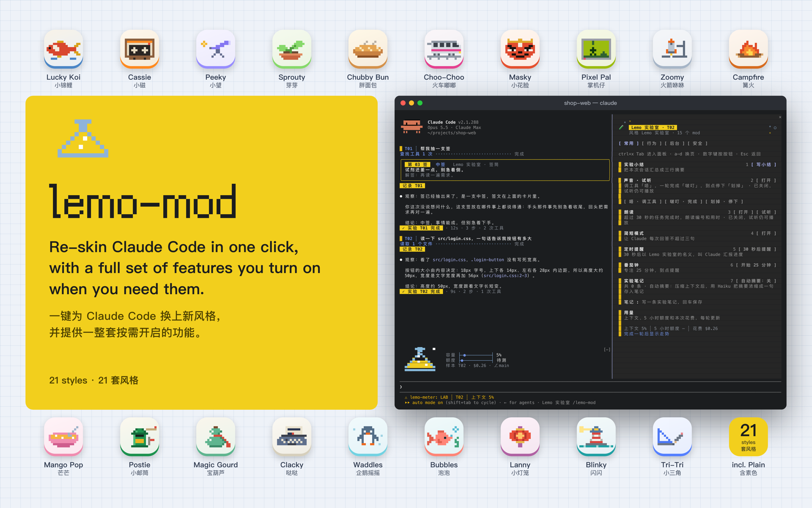Switch to the 行为 tab
This screenshot has width=812, height=508.
(652, 144)
